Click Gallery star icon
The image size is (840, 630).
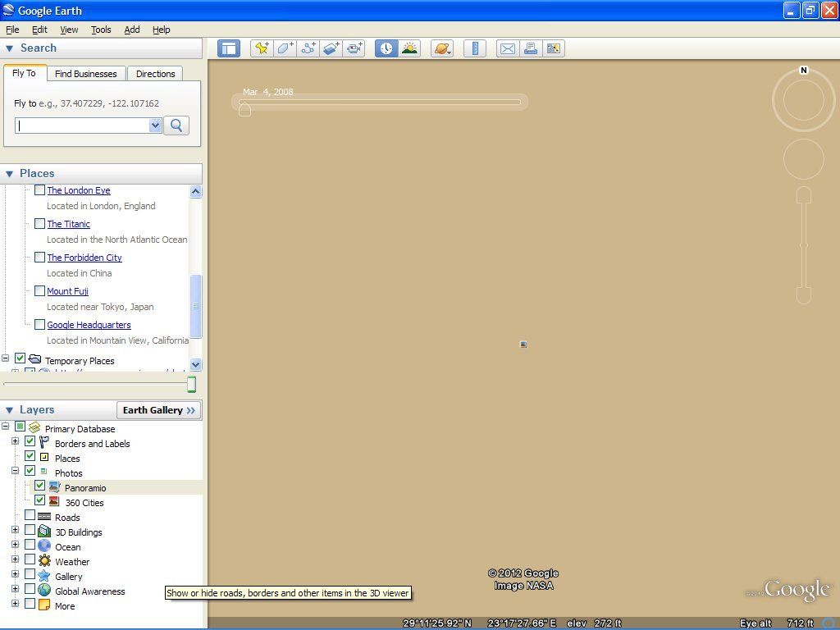click(x=44, y=576)
